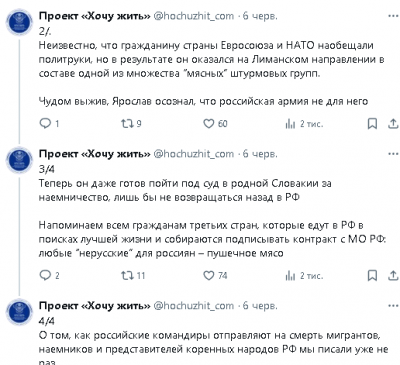Like the tweet with 74 likes
The width and height of the screenshot is (400, 365).
tap(215, 275)
